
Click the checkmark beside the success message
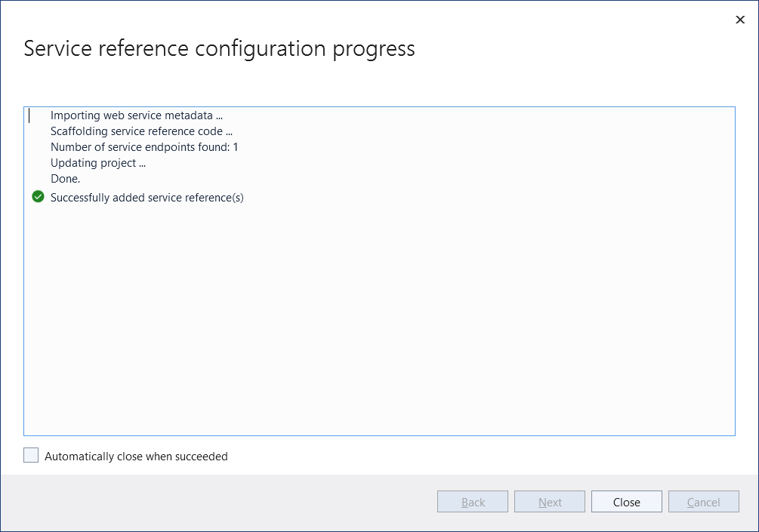[x=38, y=197]
